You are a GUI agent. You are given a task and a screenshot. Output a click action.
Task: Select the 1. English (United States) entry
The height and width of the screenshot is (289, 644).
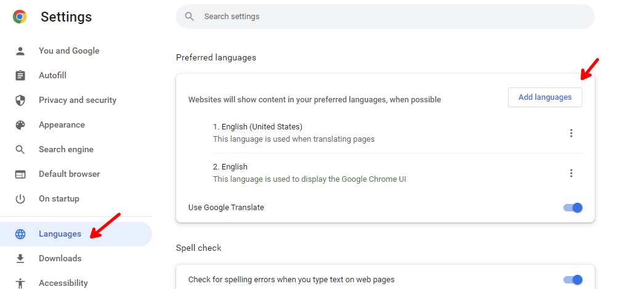258,126
